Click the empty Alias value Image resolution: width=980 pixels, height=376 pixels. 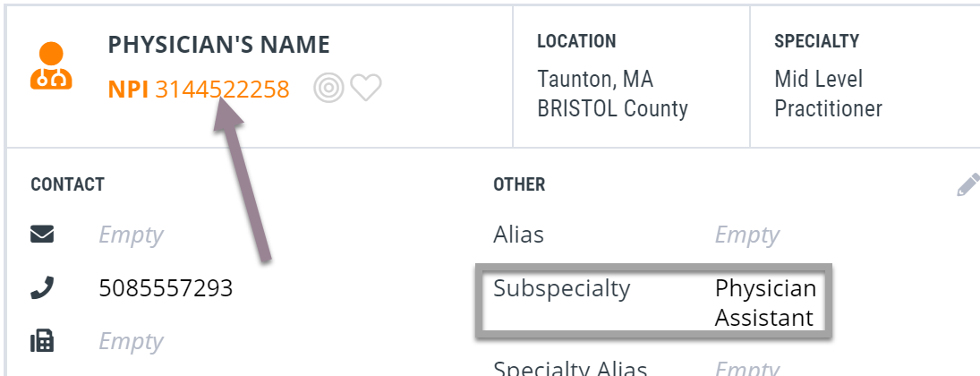747,235
